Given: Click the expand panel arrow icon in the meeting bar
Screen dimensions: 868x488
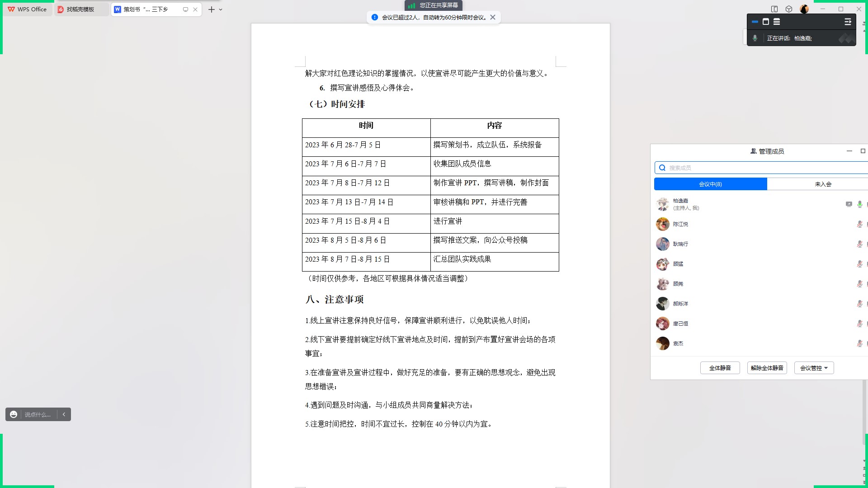Looking at the screenshot, I should point(848,22).
